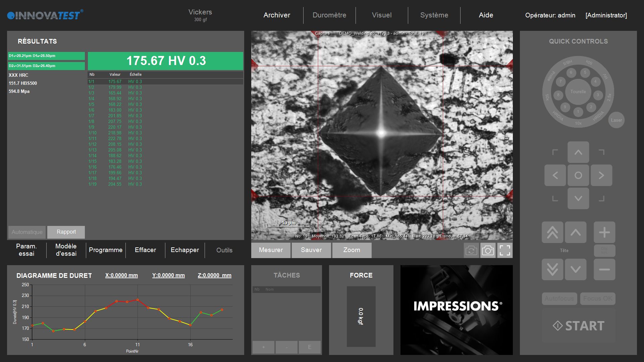Viewport: 644px width, 362px height.
Task: Open the Outils options
Action: pyautogui.click(x=224, y=250)
